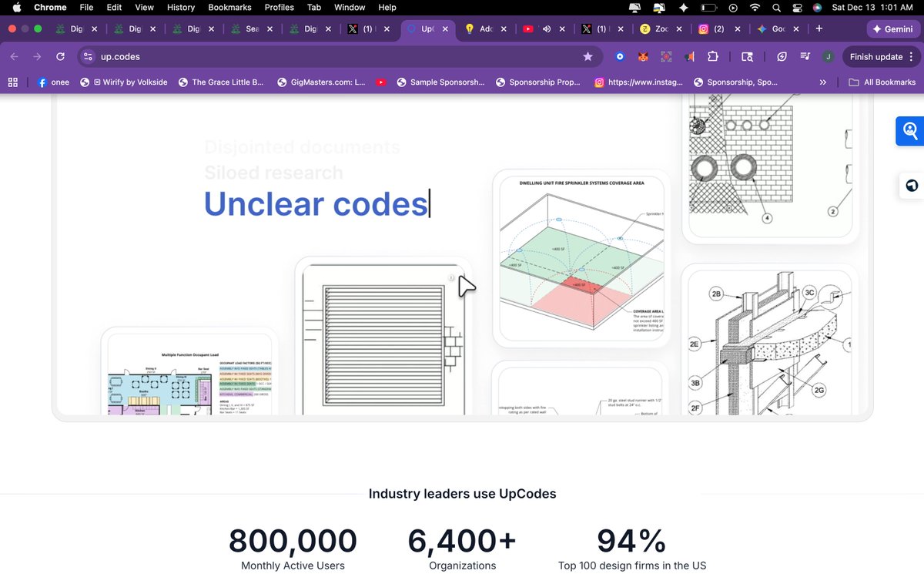Open the 'Sponsorship Prop...' bookmark
The width and height of the screenshot is (924, 574).
539,82
